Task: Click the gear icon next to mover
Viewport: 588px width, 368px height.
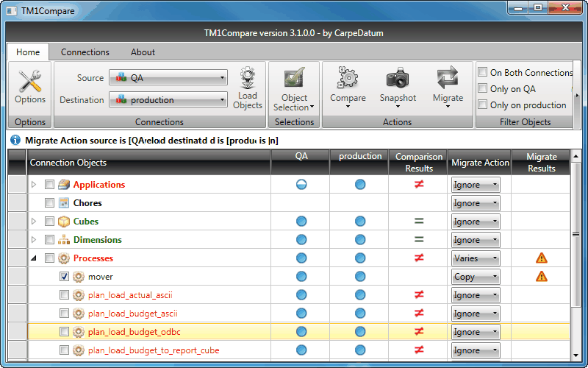Action: (x=79, y=277)
